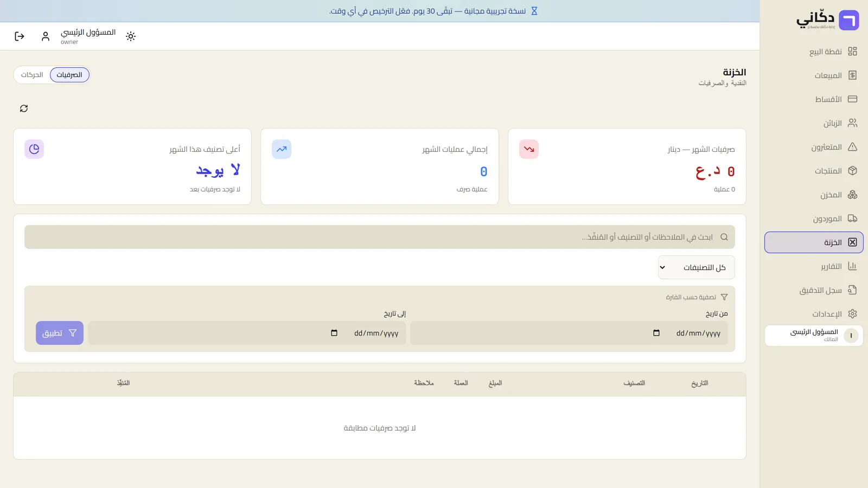Open الزبائن in the sidebar
Image resolution: width=868 pixels, height=488 pixels.
tap(814, 123)
